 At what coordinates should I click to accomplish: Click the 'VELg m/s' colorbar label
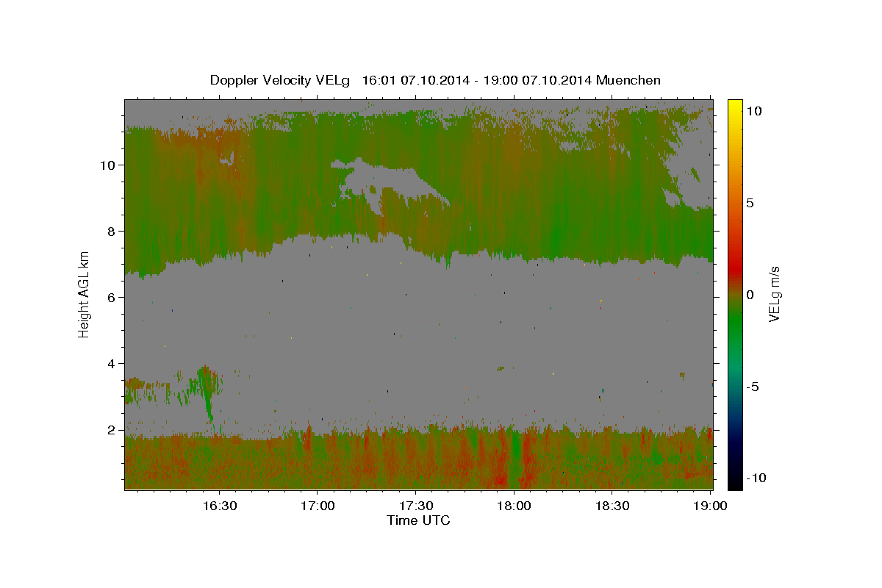(x=774, y=294)
